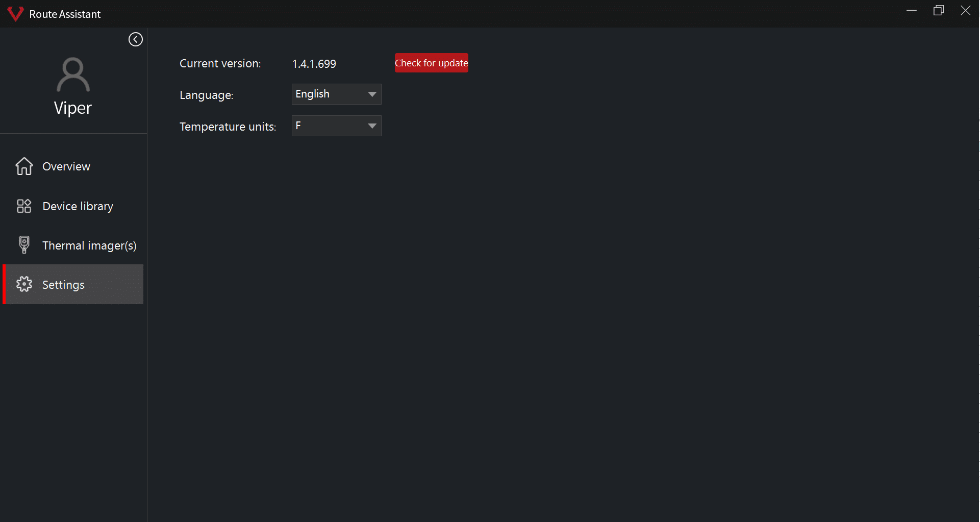
Task: Click the Device library grid icon
Action: (24, 206)
